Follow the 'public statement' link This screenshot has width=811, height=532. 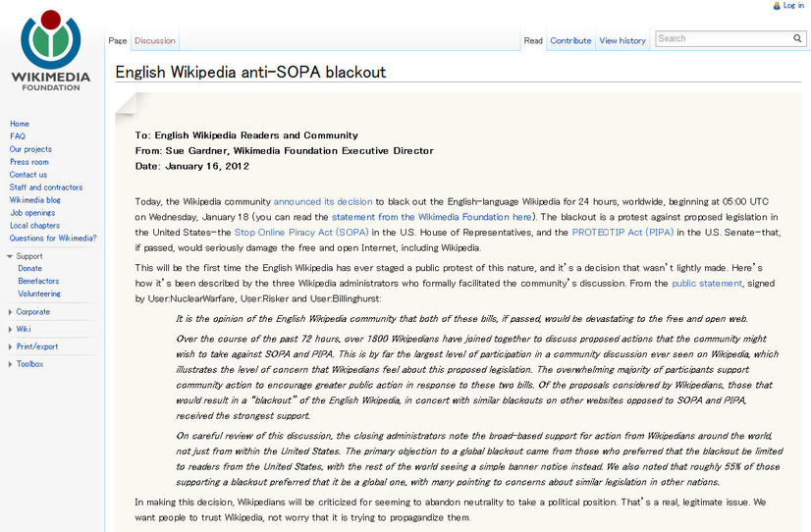[x=707, y=284]
